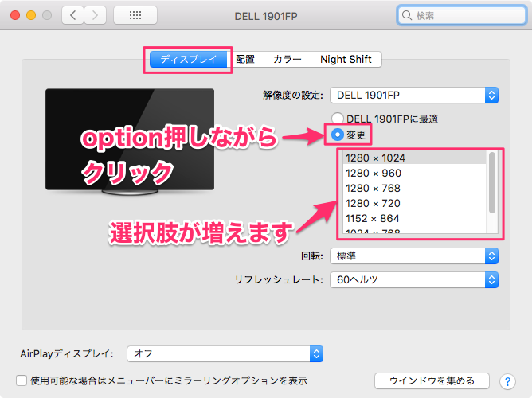Viewport: 532px width, 398px height.
Task: Switch to the カラー tab
Action: point(288,60)
